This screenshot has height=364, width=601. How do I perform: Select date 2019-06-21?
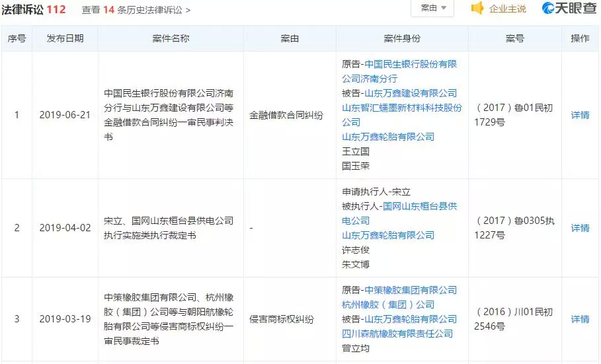(65, 115)
